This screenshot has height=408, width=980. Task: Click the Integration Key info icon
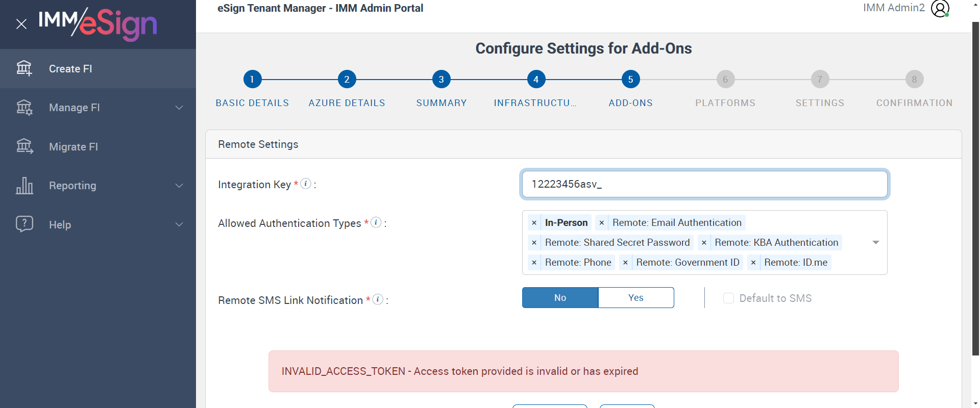[305, 184]
